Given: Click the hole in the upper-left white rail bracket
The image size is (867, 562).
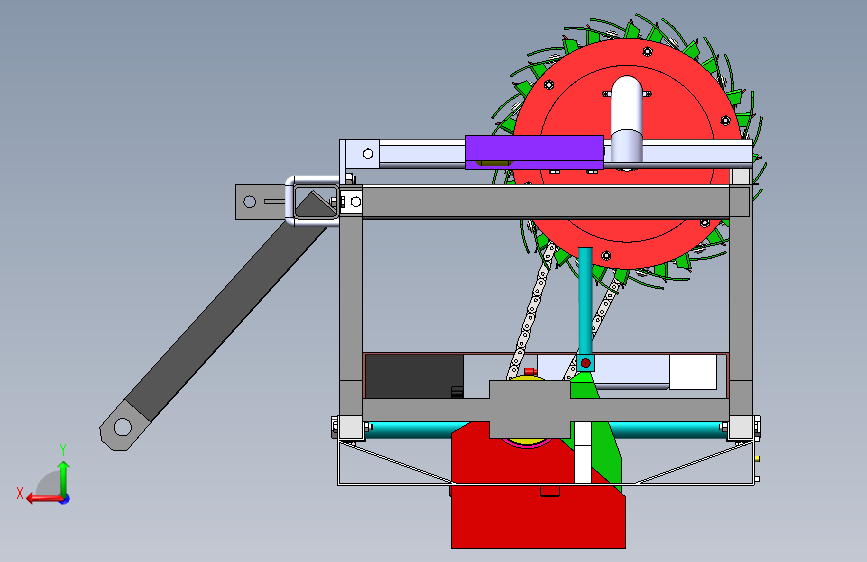Looking at the screenshot, I should (368, 154).
